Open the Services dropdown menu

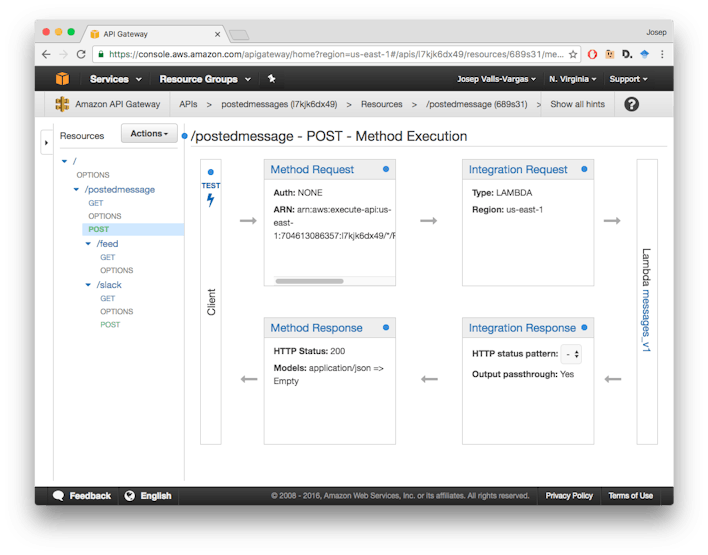[x=116, y=79]
